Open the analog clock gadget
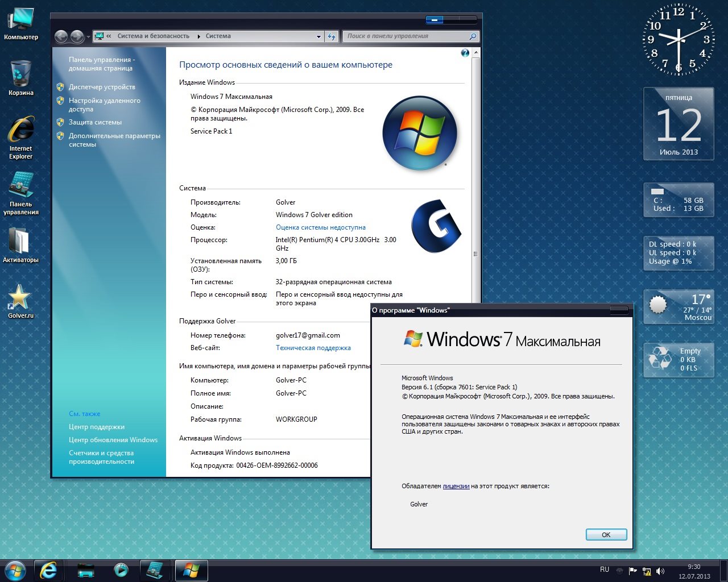Screen dimensions: 728x582 tap(679, 40)
